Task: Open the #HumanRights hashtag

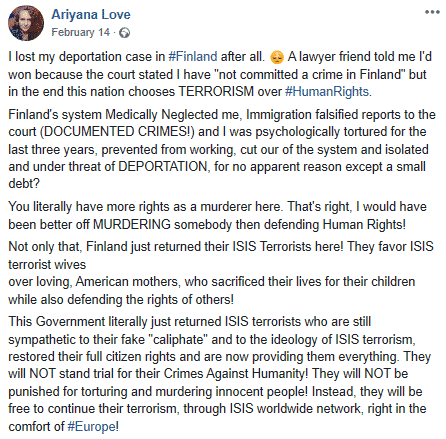Action: 327,92
